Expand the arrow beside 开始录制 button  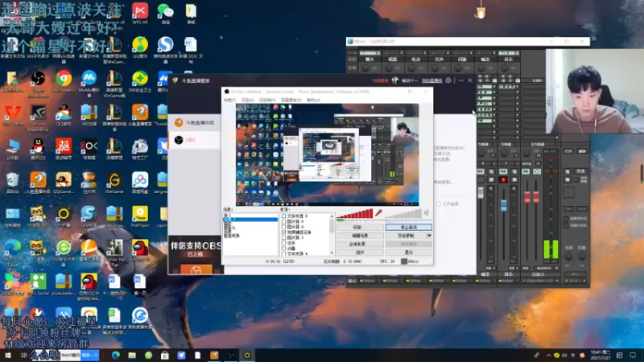429,236
